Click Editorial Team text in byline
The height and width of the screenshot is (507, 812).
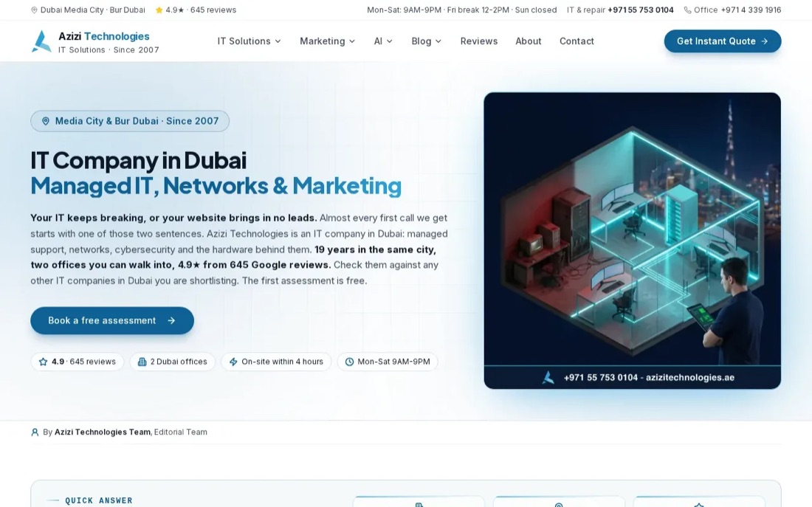pyautogui.click(x=180, y=432)
